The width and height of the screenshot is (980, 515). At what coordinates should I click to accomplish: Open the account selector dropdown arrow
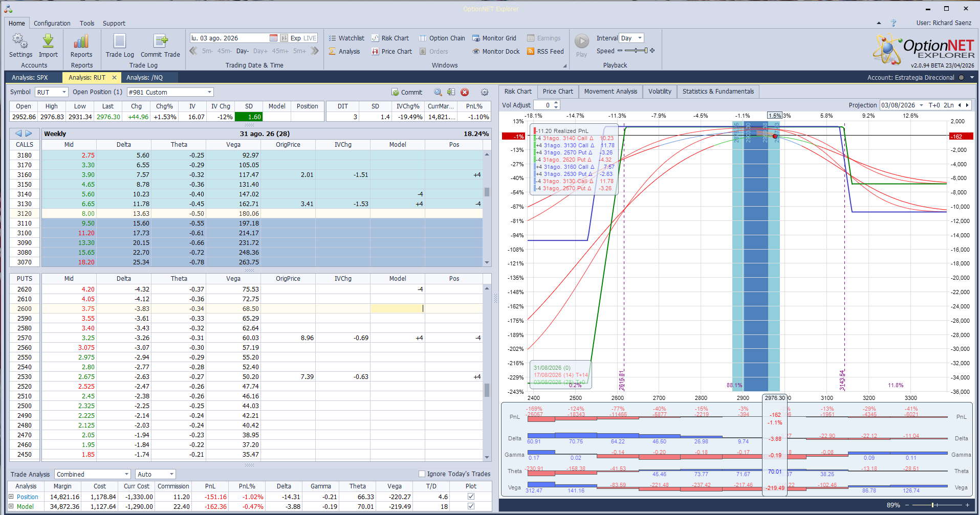pos(972,77)
